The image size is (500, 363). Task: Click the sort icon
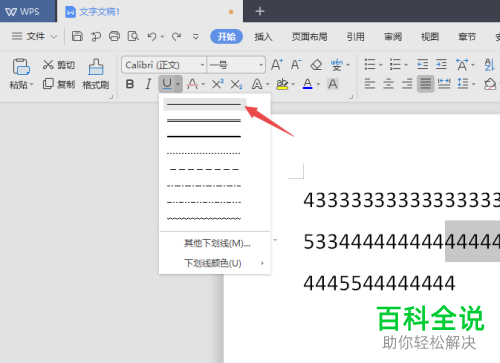coord(489,65)
